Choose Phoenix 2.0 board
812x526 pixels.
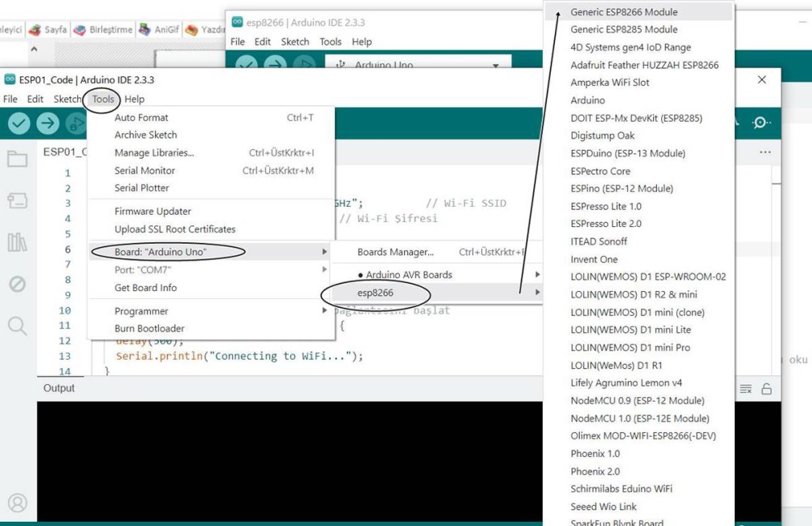(639, 471)
